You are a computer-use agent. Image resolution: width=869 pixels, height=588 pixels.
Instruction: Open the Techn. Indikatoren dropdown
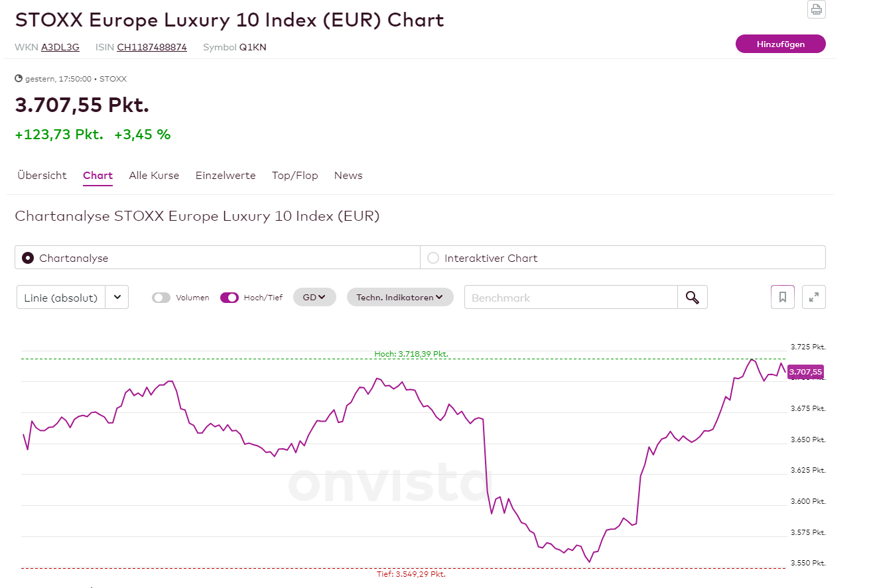[x=400, y=297]
